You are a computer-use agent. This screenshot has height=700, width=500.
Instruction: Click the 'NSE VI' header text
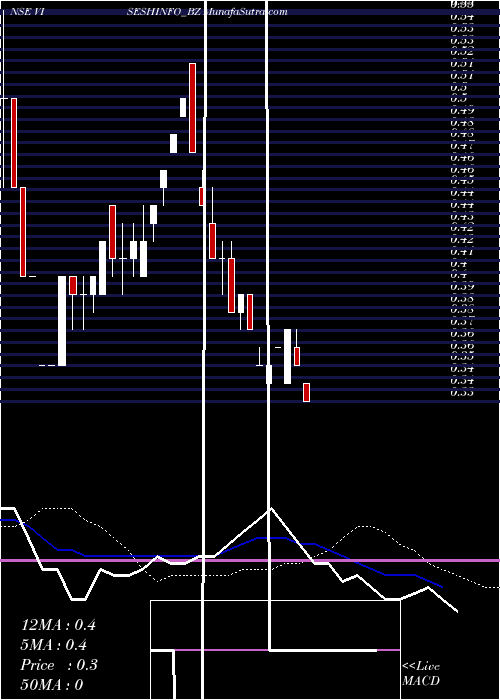pos(27,12)
